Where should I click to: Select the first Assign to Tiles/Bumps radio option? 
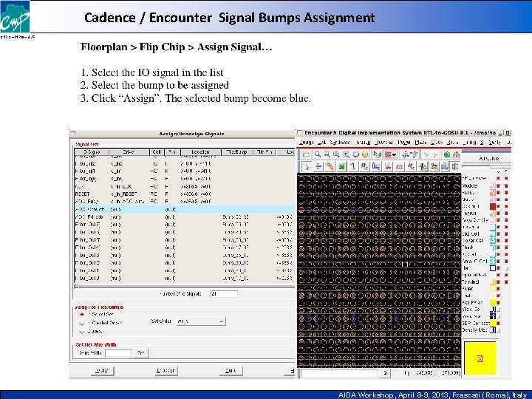pyautogui.click(x=82, y=315)
